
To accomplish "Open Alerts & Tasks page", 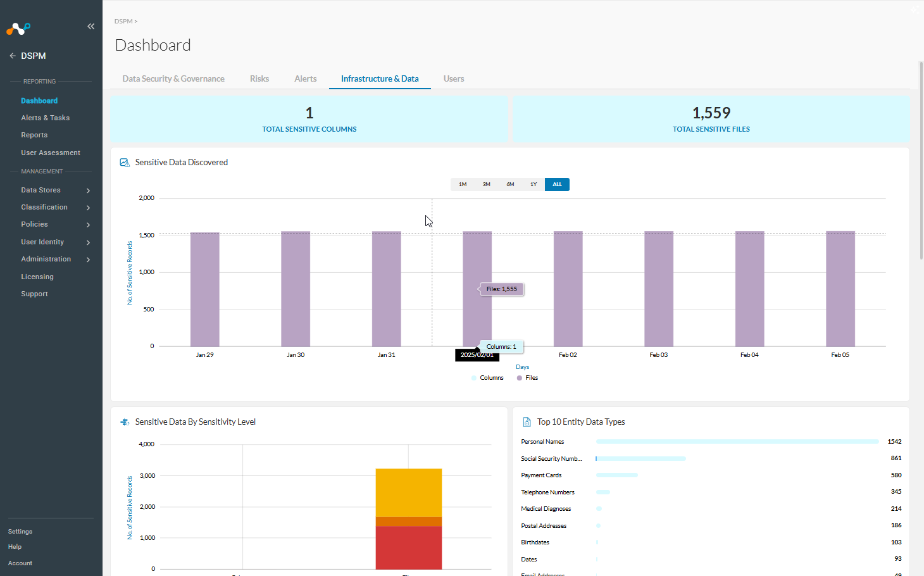I will 46,118.
